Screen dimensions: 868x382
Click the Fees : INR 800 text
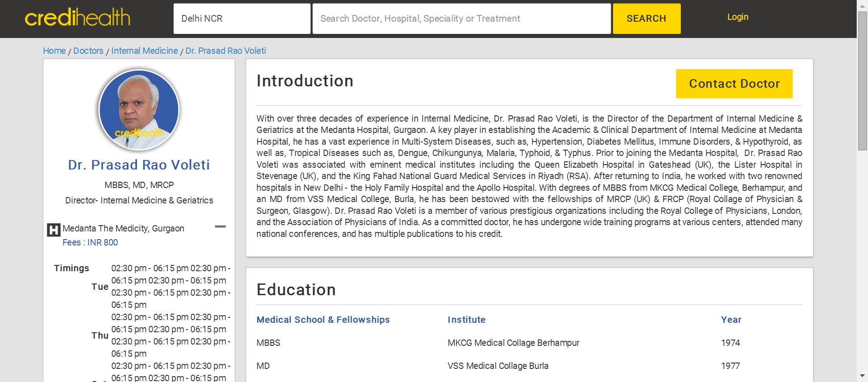[90, 242]
